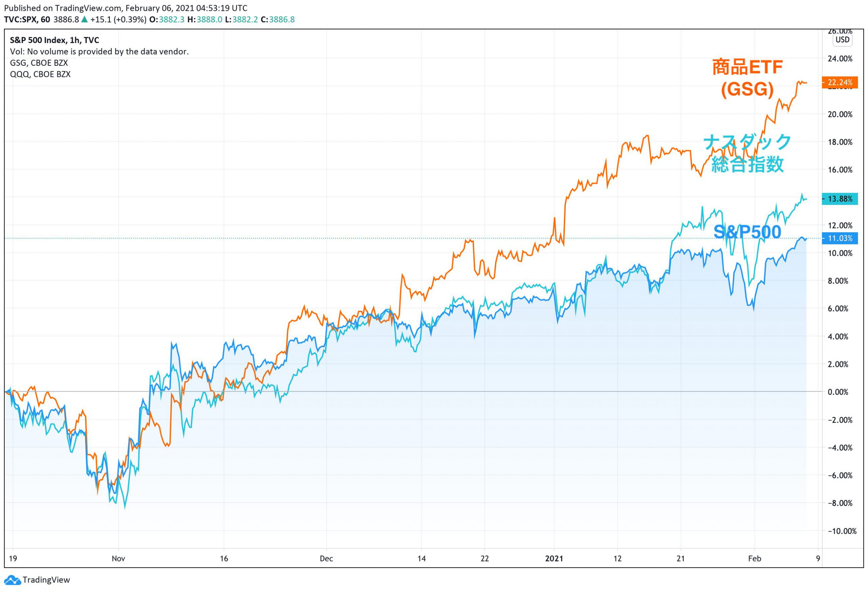Viewport: 868px width, 592px height.
Task: Click the 商品ETF (GSG) orange annotation
Action: [x=747, y=78]
